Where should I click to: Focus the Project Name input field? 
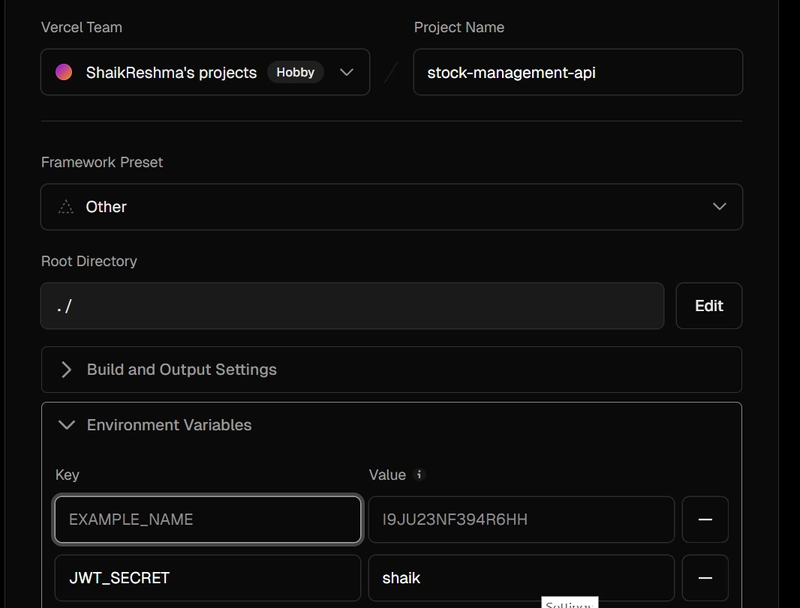coord(578,72)
